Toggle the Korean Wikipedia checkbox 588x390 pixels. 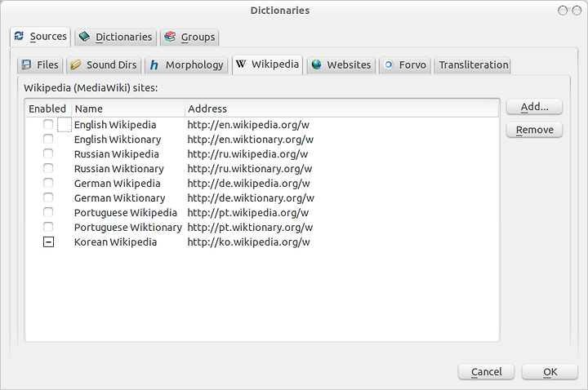[x=48, y=242]
